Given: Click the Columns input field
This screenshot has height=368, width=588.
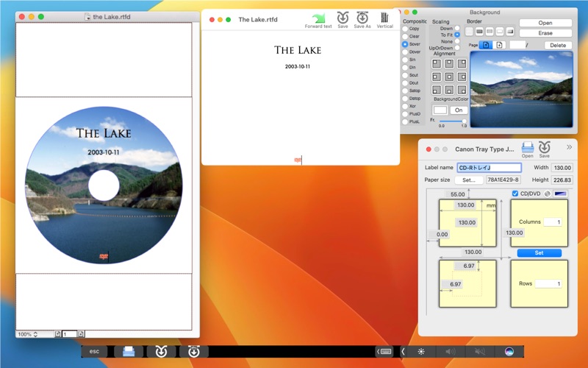Looking at the screenshot, I should 553,222.
